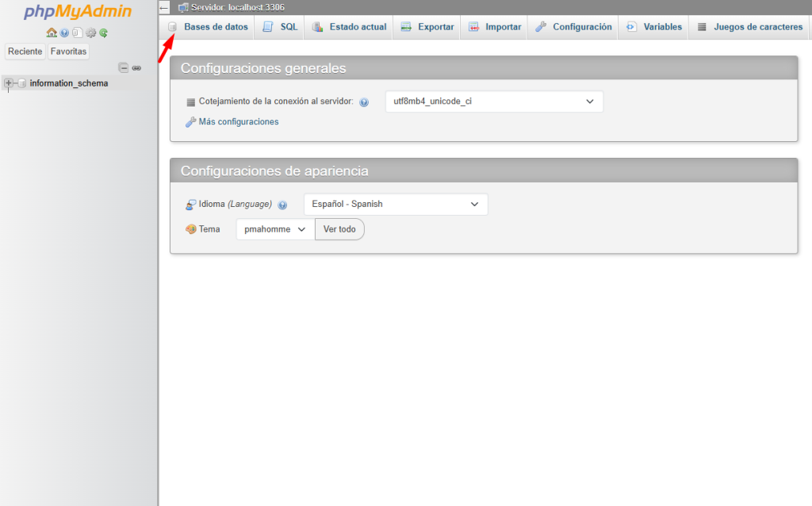Open the SQL tab
Viewport: 812px width, 506px height.
coord(280,27)
